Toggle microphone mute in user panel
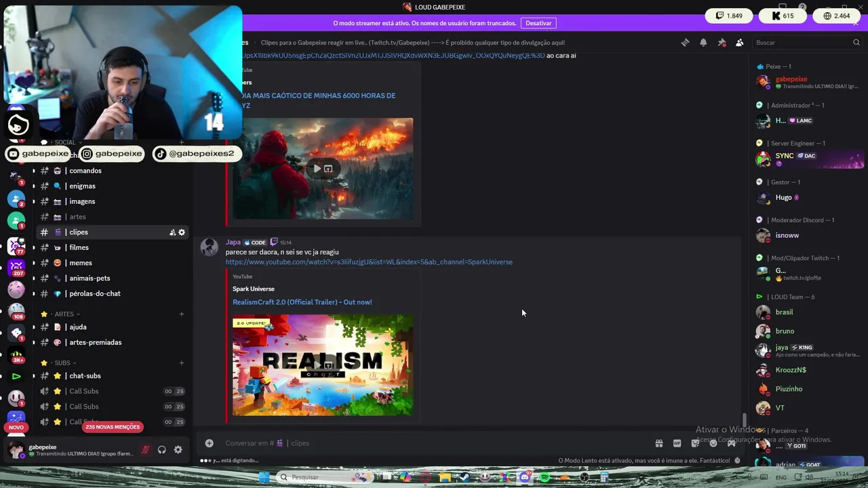 [145, 450]
